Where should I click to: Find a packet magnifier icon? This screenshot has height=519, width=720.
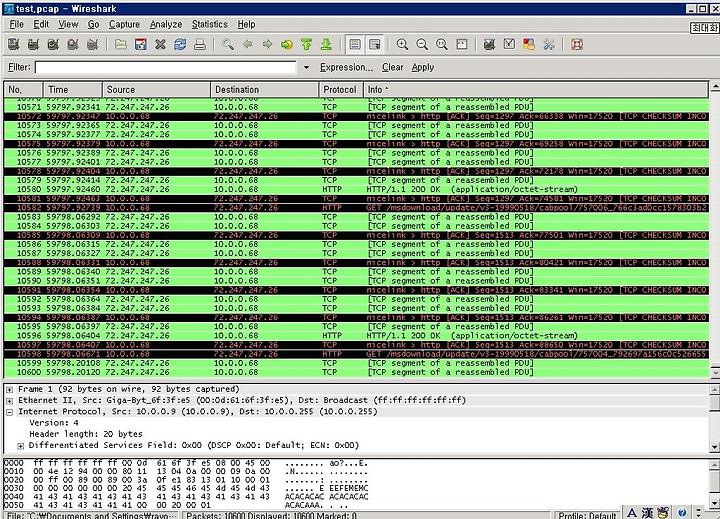click(x=228, y=45)
